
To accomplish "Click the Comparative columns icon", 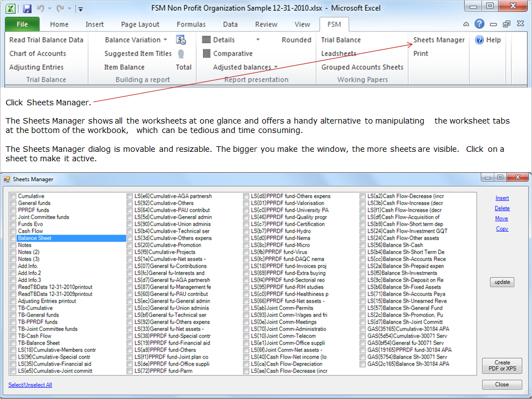I will click(x=206, y=53).
